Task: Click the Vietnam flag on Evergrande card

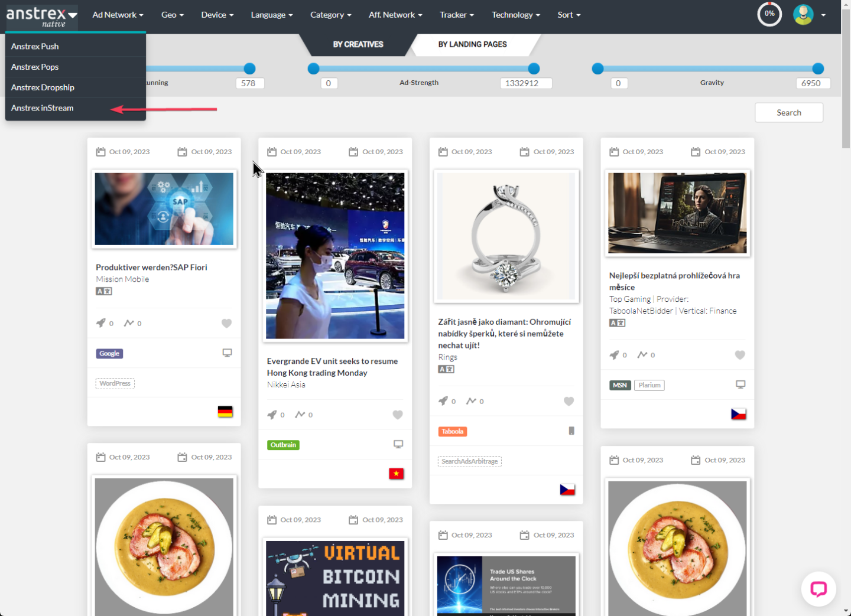Action: click(x=396, y=474)
